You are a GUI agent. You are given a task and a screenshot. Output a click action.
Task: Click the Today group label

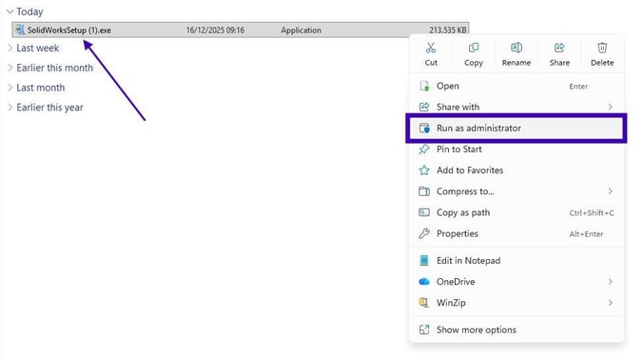29,12
